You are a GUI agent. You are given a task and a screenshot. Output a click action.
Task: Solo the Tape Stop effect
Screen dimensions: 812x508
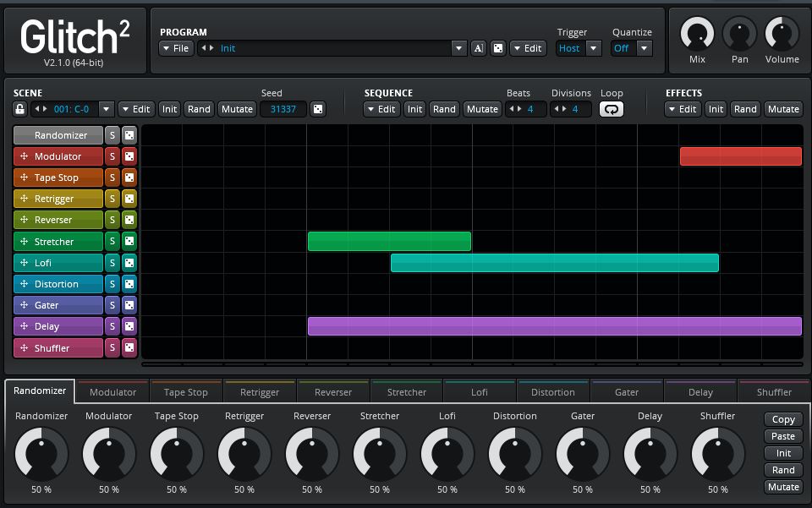112,178
